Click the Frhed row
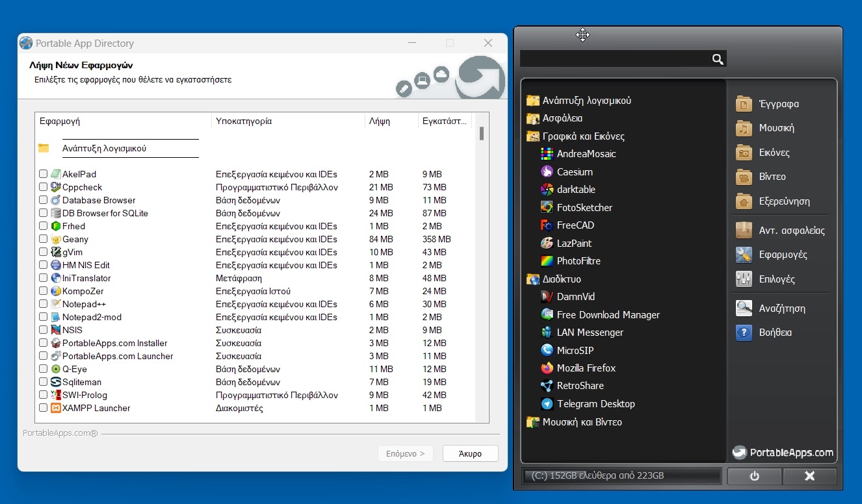 [255, 226]
